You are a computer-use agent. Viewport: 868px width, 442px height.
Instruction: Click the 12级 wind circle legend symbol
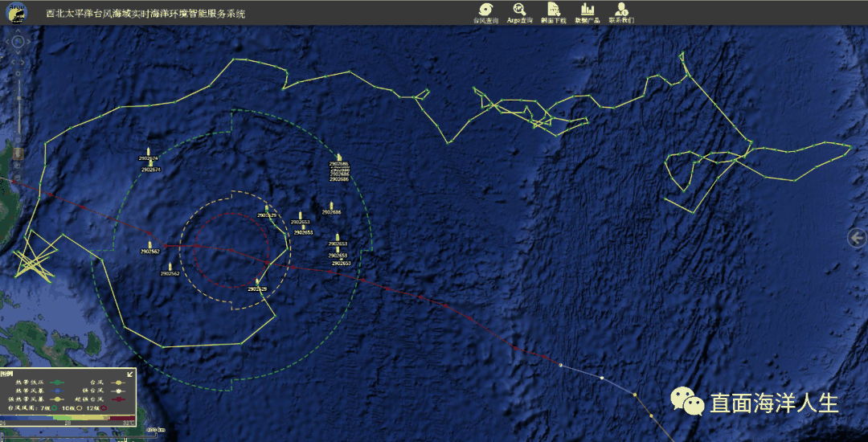104,408
